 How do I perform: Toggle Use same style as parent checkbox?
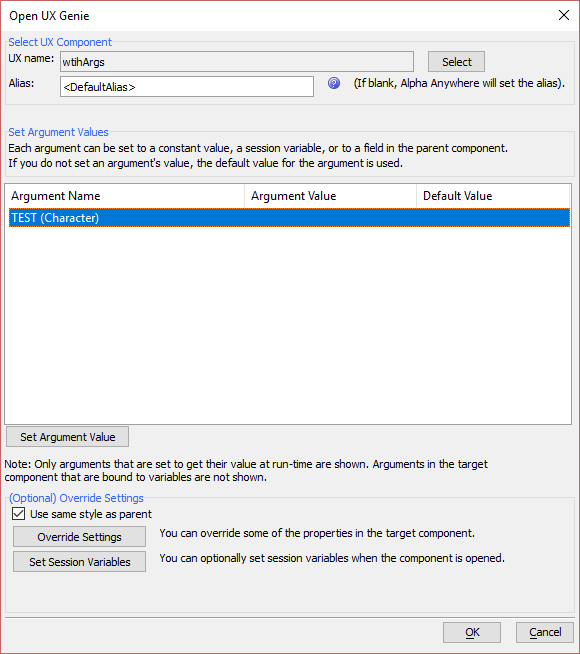click(x=18, y=514)
